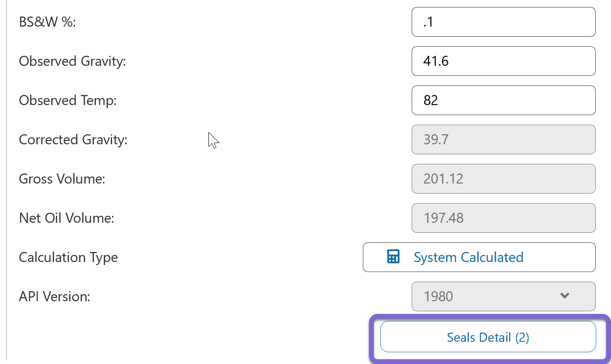
Task: Click the calculator icon in Calculation Type
Action: [x=393, y=257]
